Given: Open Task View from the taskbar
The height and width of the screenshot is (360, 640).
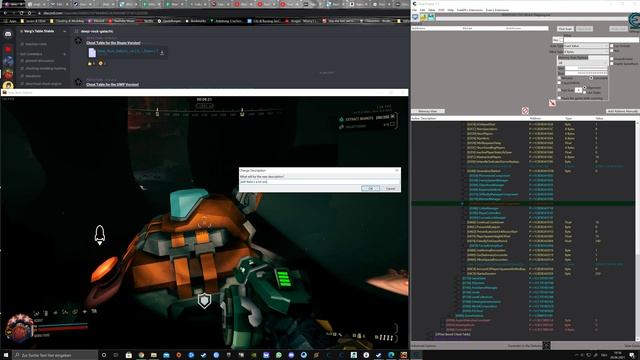Looking at the screenshot, I should (x=116, y=355).
